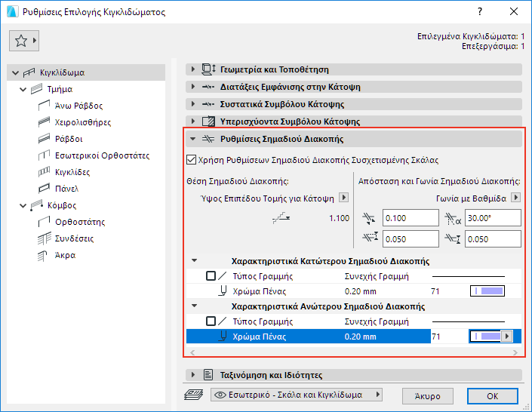Uncheck Χρήση Ρυθμίσεων Σημαδιού Διακοπής Συσχετισμένης Σκάλας

[192, 160]
